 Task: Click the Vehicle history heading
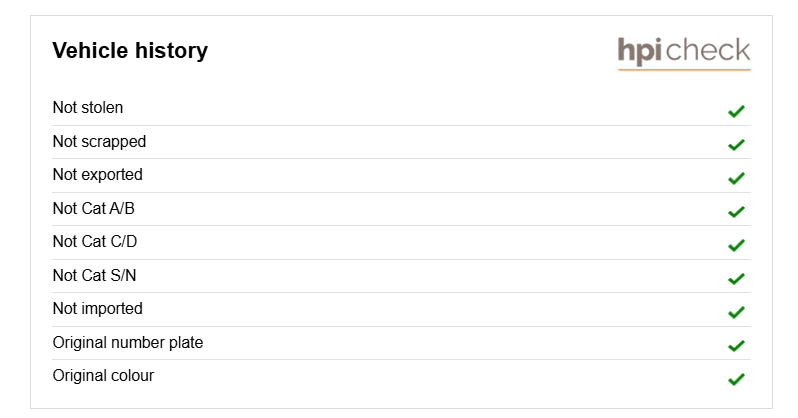click(130, 50)
